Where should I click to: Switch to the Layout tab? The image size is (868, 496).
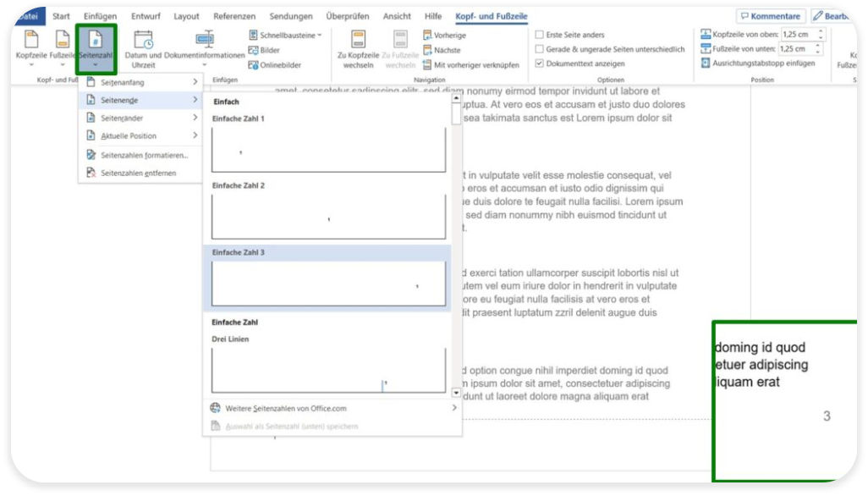186,16
